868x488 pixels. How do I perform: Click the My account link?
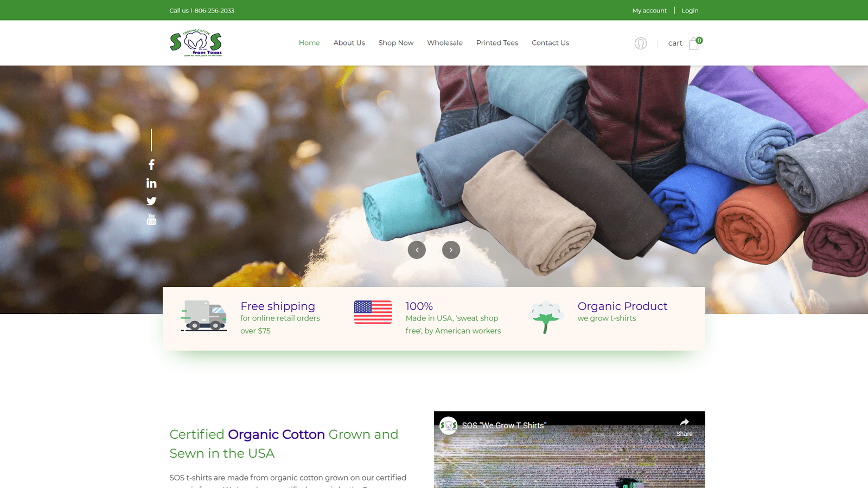[649, 10]
